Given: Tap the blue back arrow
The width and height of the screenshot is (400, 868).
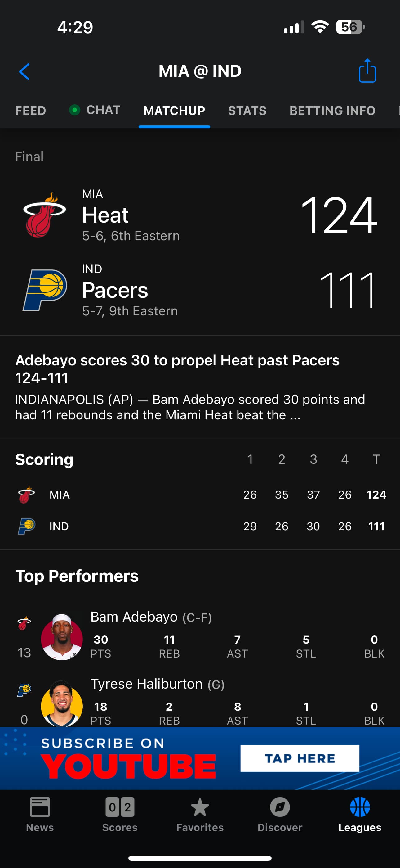Looking at the screenshot, I should click(24, 71).
